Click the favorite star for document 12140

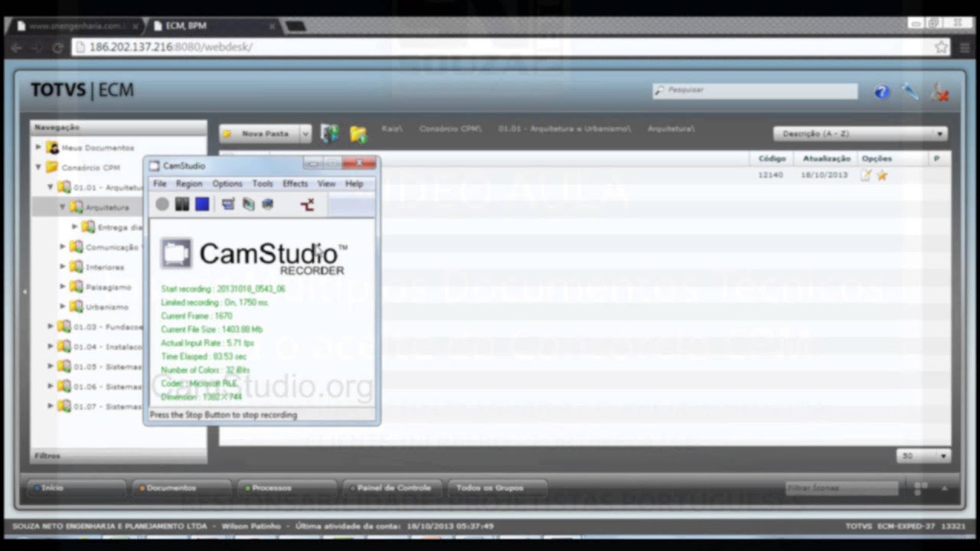coord(882,175)
